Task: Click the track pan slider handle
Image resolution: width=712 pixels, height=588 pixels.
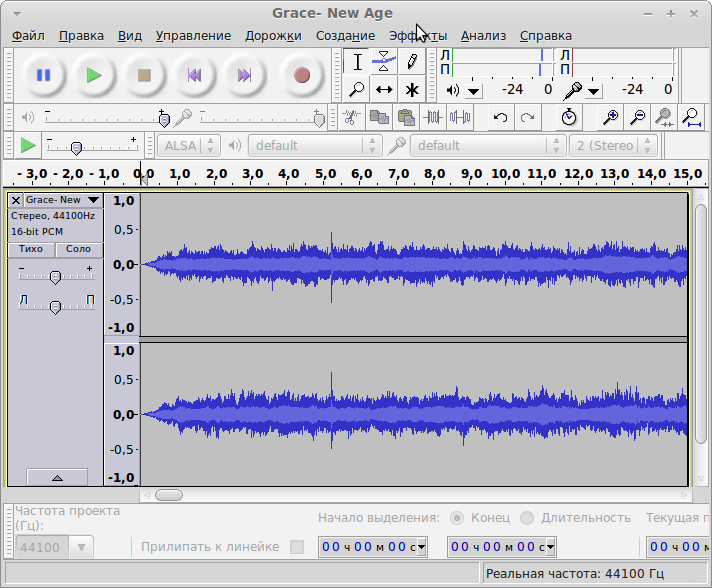Action: click(55, 307)
